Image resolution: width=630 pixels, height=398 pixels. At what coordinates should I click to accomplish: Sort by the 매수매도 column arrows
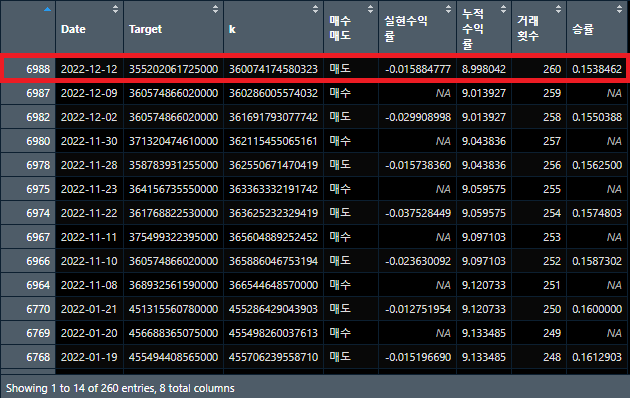(370, 9)
